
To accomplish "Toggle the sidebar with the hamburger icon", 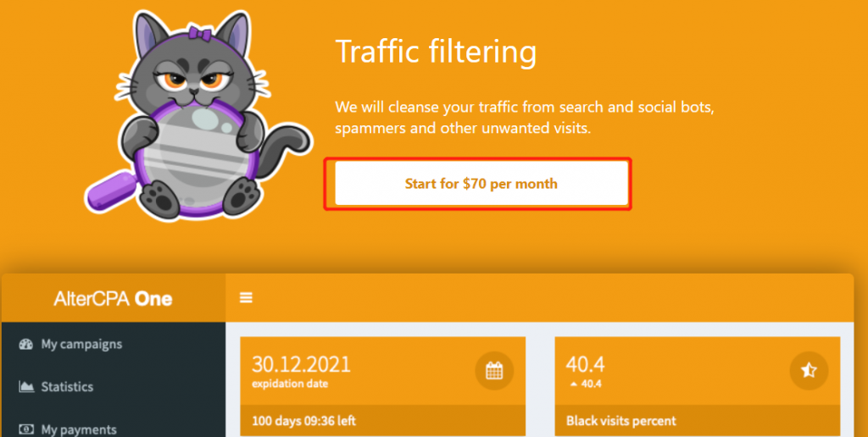I will [x=246, y=298].
